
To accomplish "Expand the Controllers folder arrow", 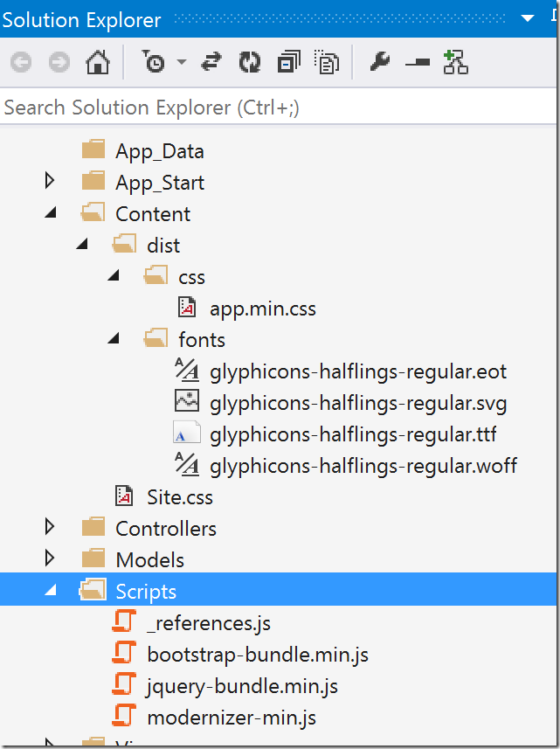I will [50, 526].
